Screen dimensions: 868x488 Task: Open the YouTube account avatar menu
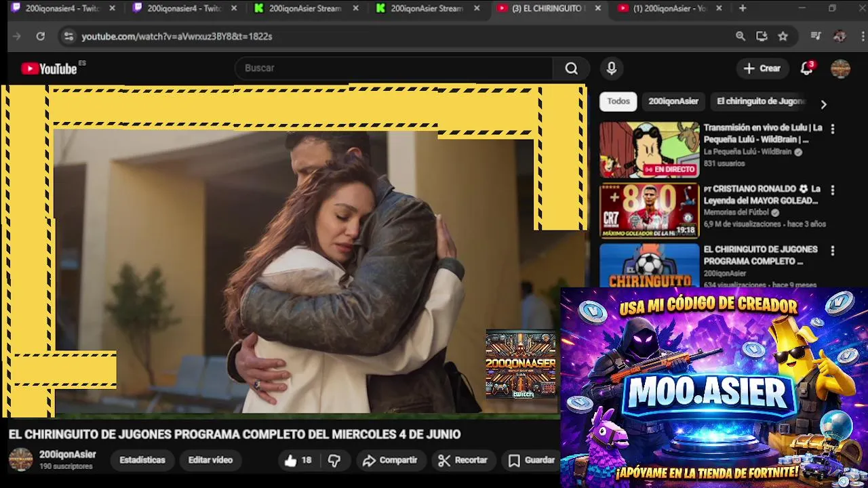[840, 68]
